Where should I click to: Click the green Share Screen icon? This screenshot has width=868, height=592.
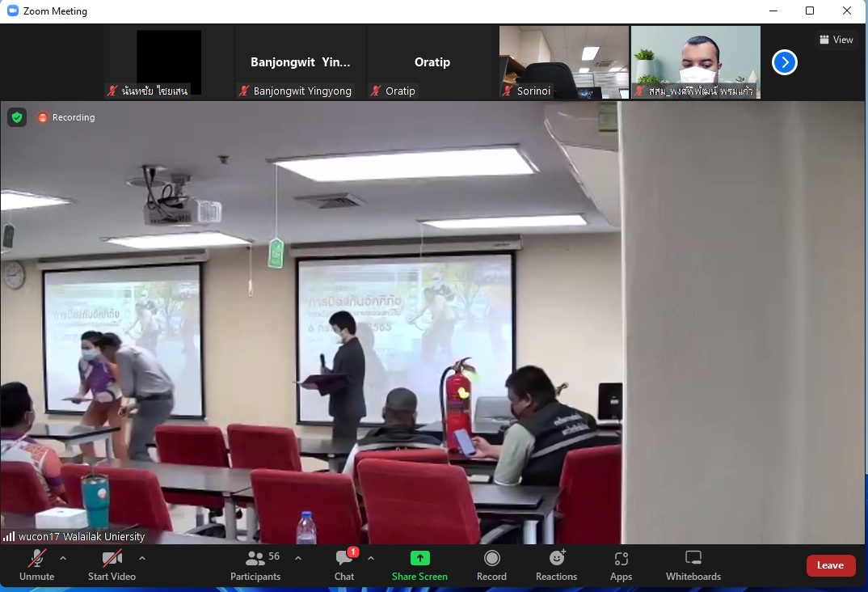pos(419,559)
